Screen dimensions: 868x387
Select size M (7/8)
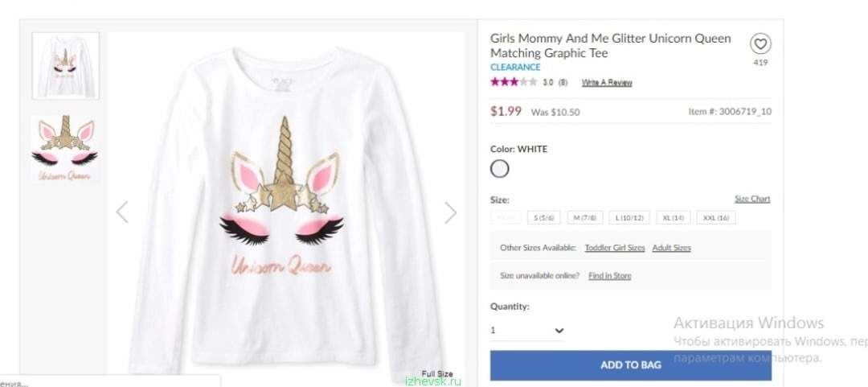click(x=584, y=218)
